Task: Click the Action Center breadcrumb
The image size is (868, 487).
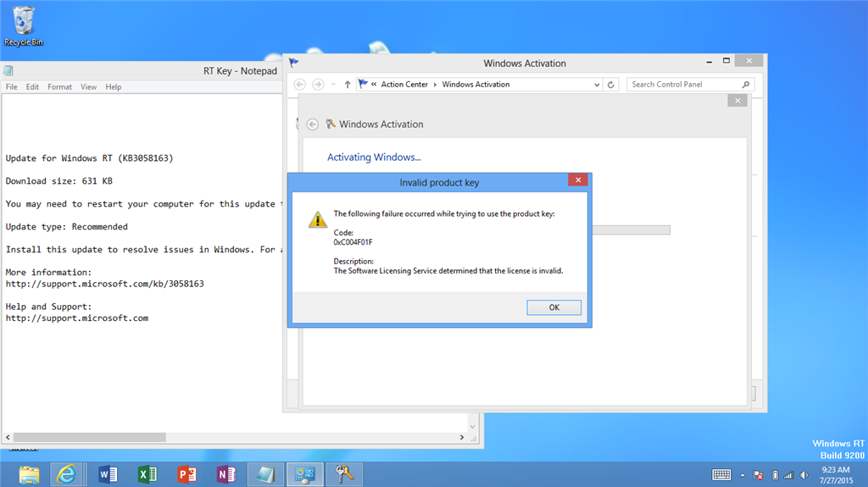Action: 404,84
